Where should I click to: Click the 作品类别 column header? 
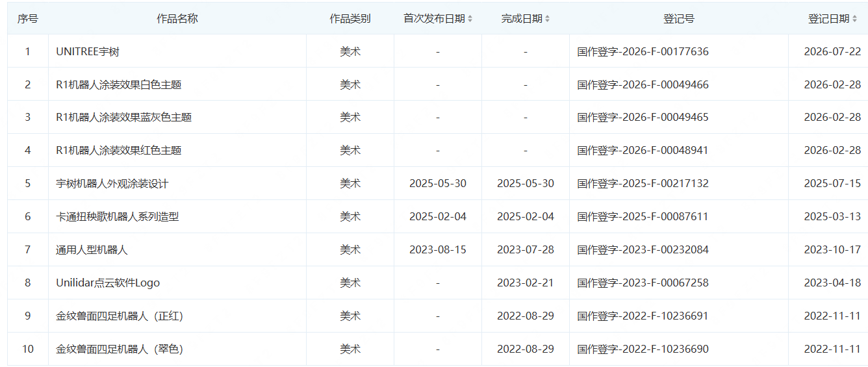[x=350, y=19]
